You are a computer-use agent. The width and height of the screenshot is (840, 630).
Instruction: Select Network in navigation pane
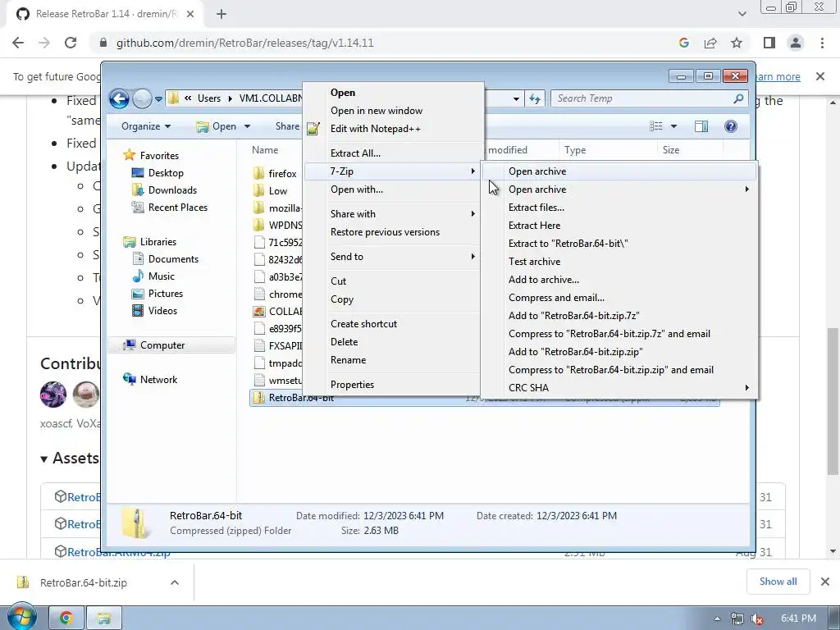coord(150,379)
